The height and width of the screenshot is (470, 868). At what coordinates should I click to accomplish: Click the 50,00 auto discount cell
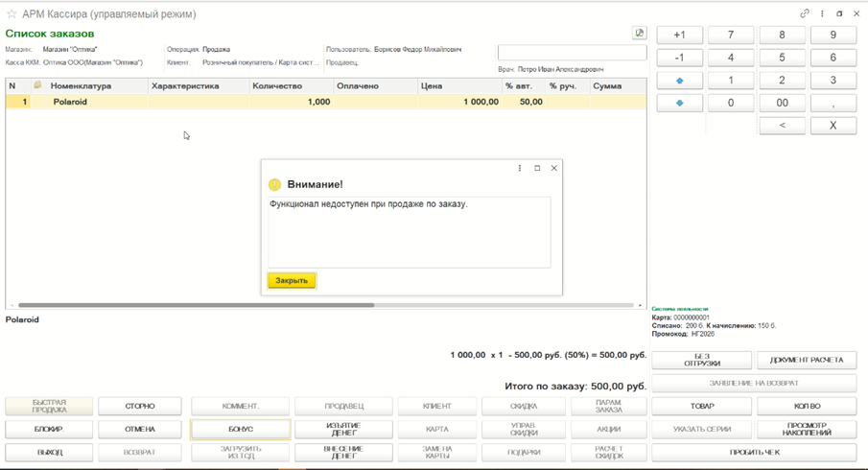point(524,102)
